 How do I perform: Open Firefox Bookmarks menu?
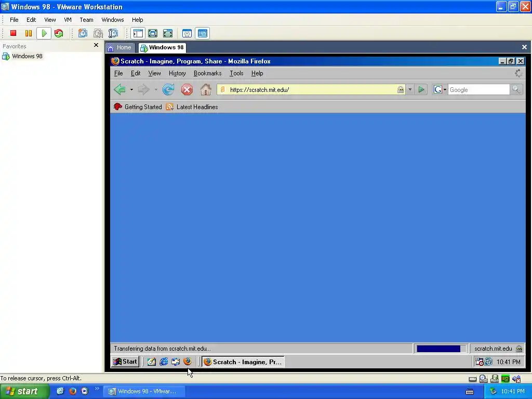coord(207,73)
